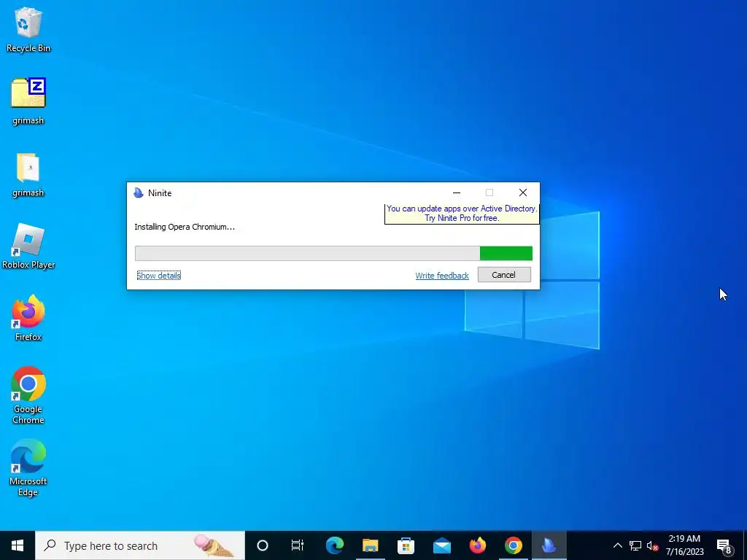This screenshot has width=747, height=560.
Task: Click the Ninite Pro Active Directory tooltip
Action: pos(462,214)
